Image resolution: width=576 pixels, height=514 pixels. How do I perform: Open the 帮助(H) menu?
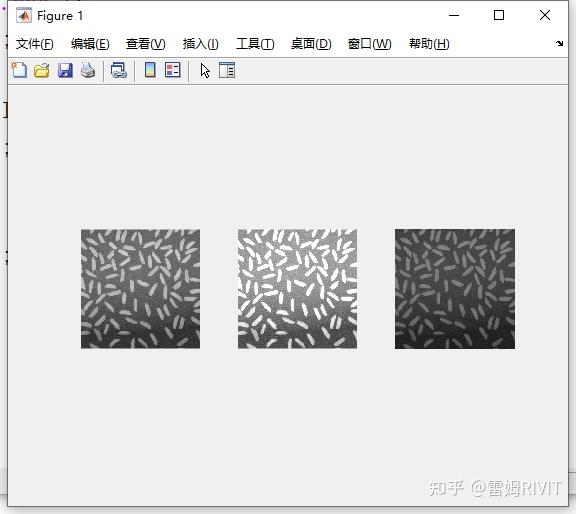point(429,44)
